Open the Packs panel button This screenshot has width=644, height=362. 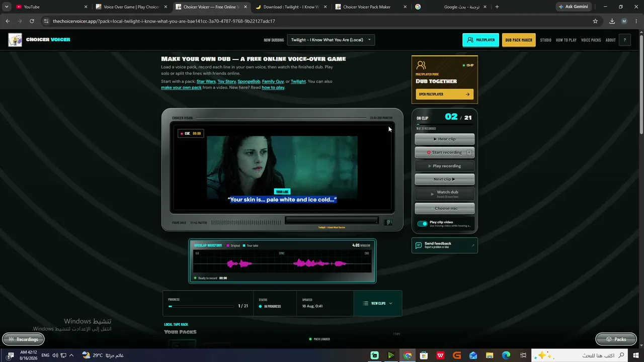coord(616,339)
